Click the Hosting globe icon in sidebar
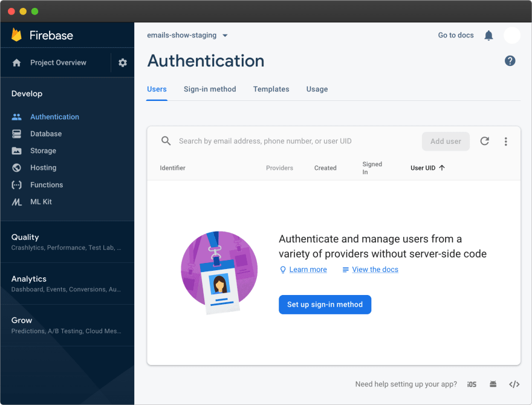Viewport: 532px width, 405px height. click(17, 167)
